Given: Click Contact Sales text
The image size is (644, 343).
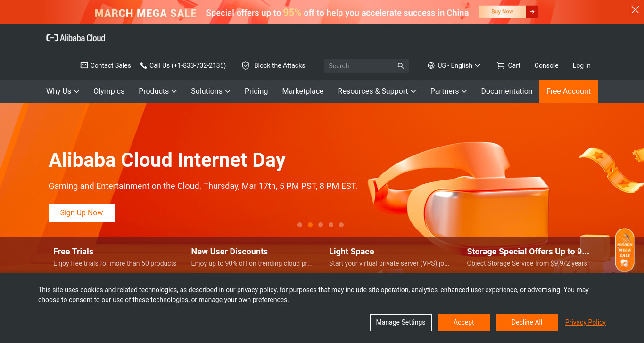Looking at the screenshot, I should [x=111, y=65].
